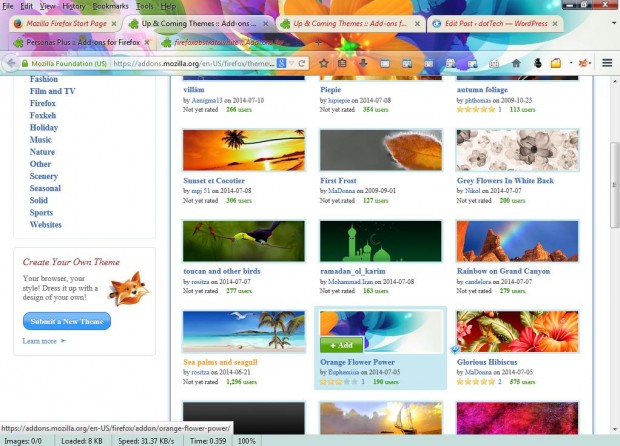Open the File menu

point(8,6)
